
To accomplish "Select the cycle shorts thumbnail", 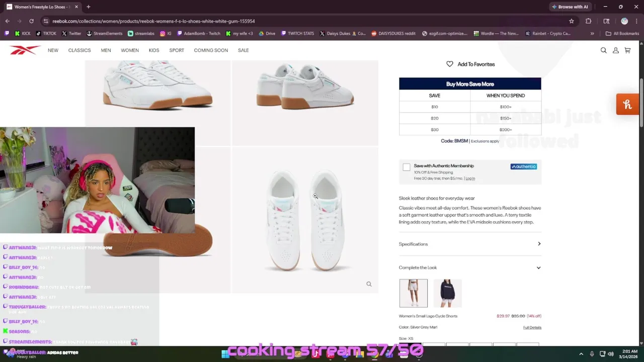I will 413,293.
